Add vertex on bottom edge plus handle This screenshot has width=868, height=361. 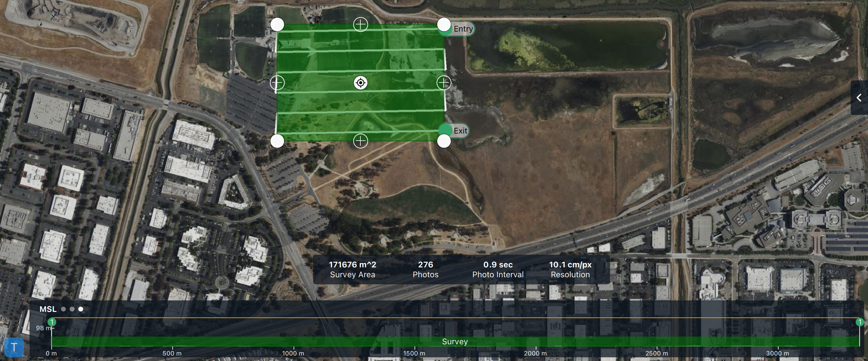pos(360,141)
